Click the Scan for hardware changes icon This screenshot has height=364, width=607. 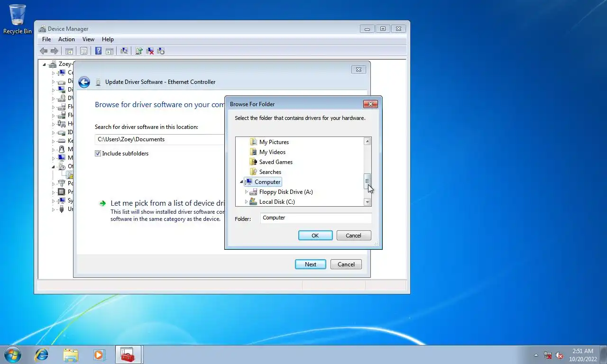pyautogui.click(x=124, y=51)
